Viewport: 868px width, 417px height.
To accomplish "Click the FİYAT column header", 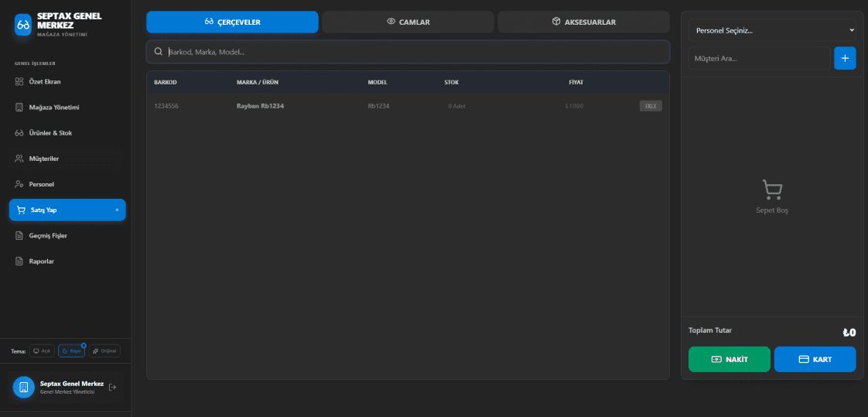I will (576, 83).
